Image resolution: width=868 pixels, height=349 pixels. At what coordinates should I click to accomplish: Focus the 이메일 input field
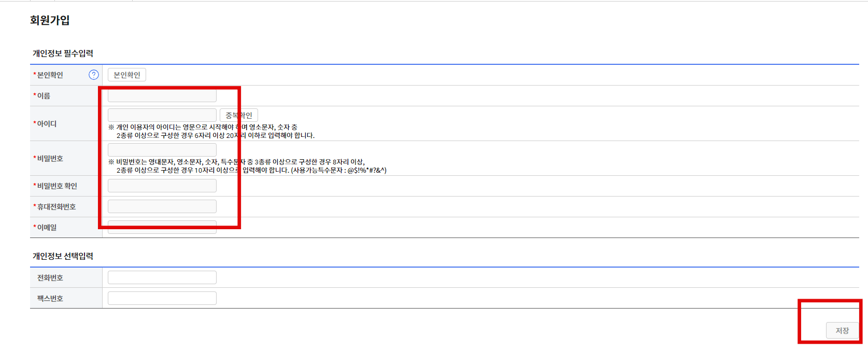point(162,227)
